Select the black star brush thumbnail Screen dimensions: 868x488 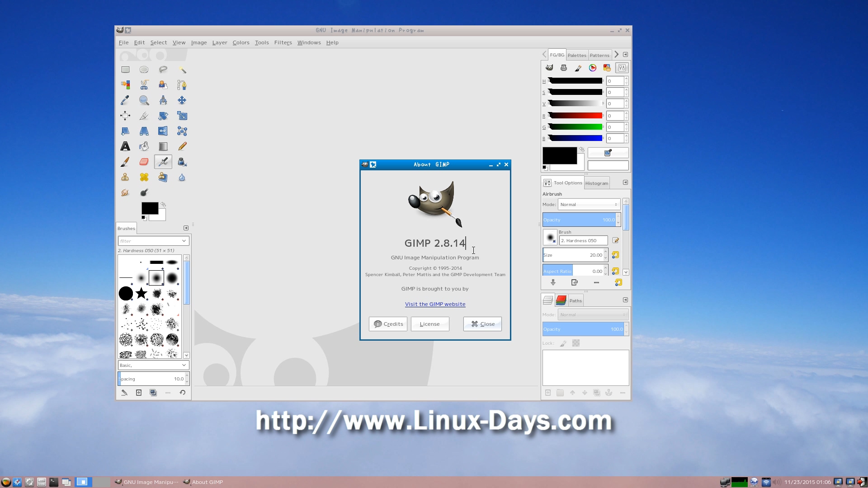[142, 293]
